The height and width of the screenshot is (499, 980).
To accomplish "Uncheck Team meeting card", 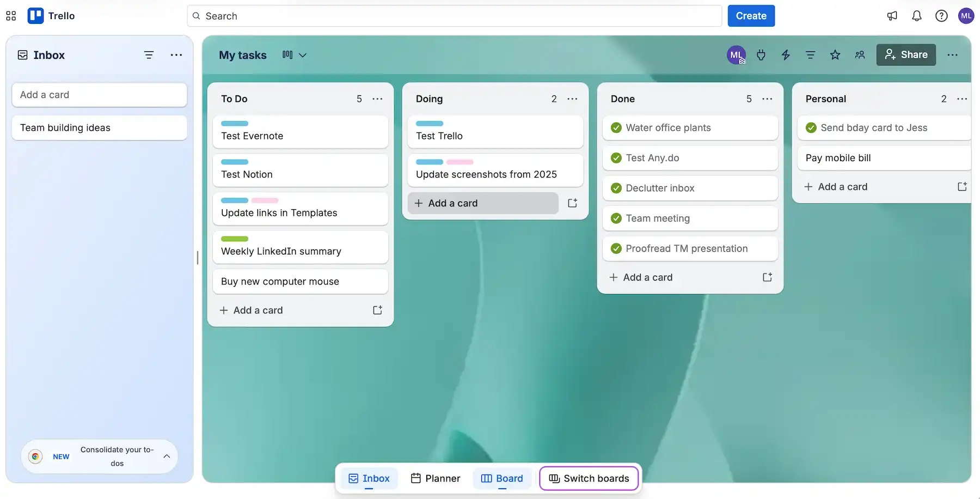I will click(616, 218).
